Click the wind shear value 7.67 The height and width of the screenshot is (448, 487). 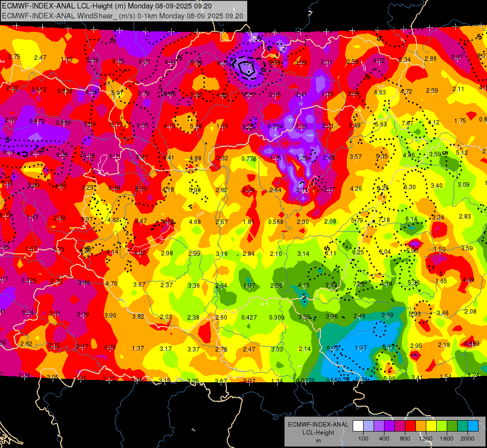407,123
